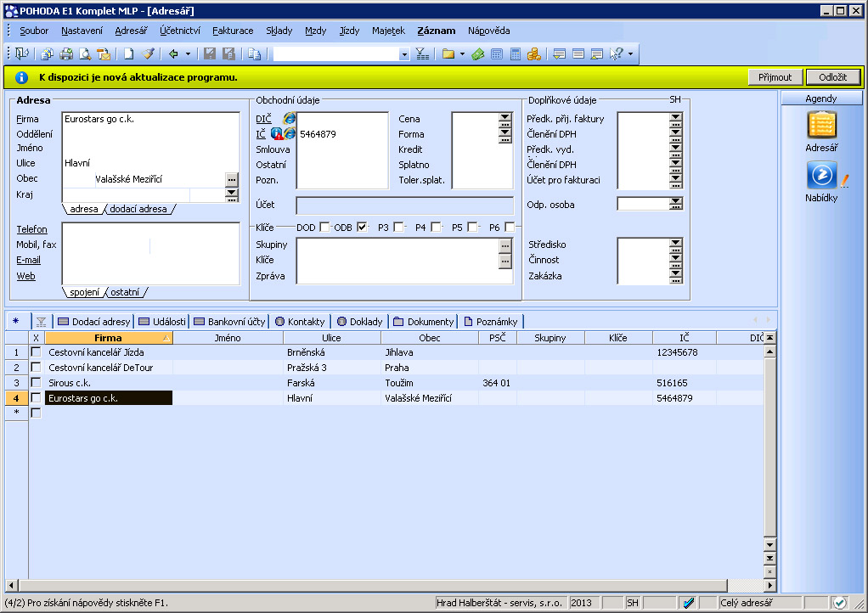The height and width of the screenshot is (613, 868).
Task: Click the brush clean-up toolbar icon
Action: (147, 53)
